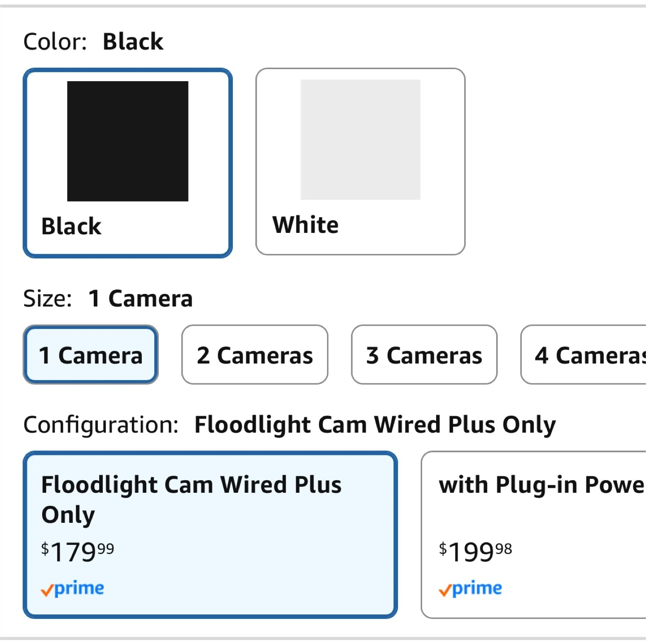This screenshot has width=646, height=644.
Task: Click the "White" label in color card
Action: pos(306,225)
